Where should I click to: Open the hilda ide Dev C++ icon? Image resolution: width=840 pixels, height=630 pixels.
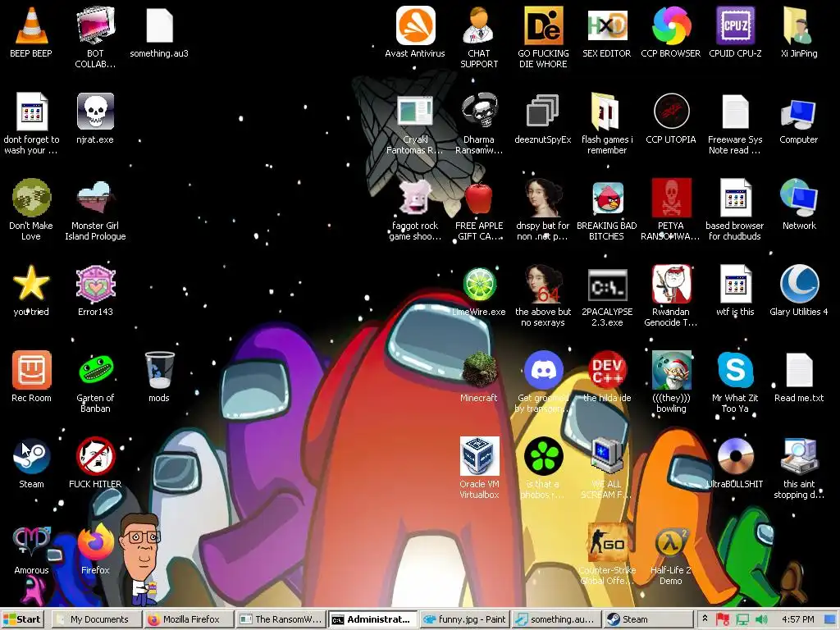[607, 370]
